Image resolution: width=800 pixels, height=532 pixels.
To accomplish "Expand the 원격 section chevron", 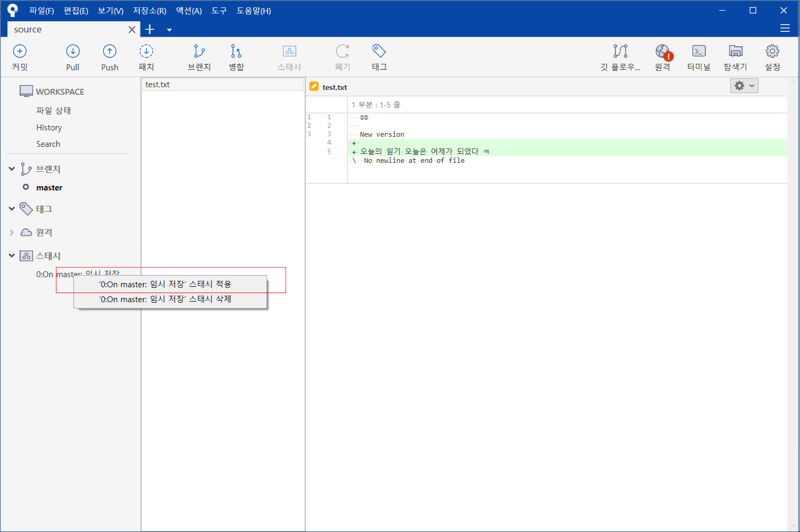I will [x=12, y=232].
